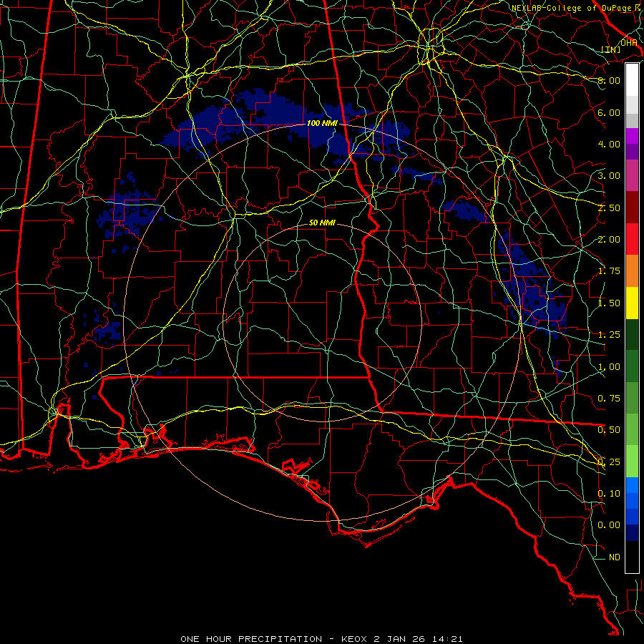Select the "1.00" legend value
The height and width of the screenshot is (644, 644).
tap(609, 367)
